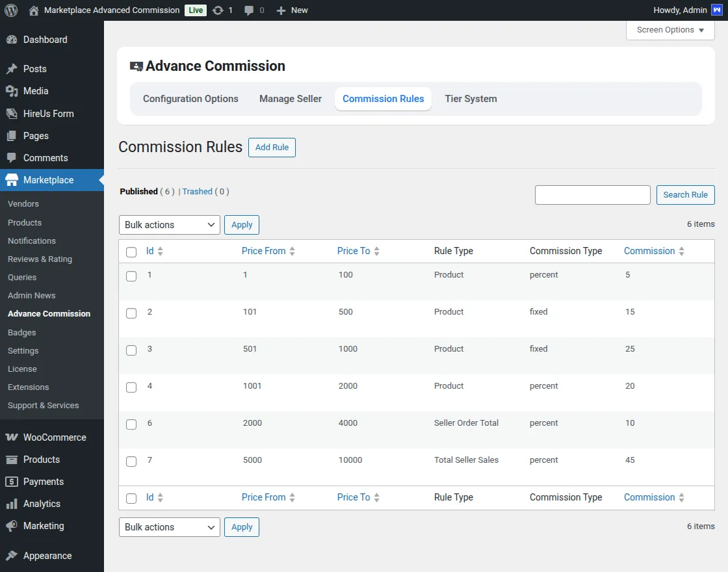
Task: Click the Admin avatar icon in top bar
Action: click(716, 10)
